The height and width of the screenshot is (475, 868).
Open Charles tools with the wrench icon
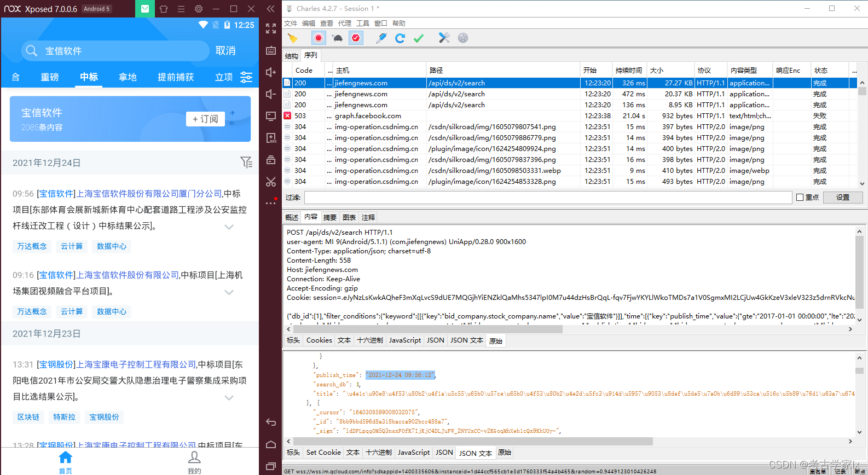444,38
